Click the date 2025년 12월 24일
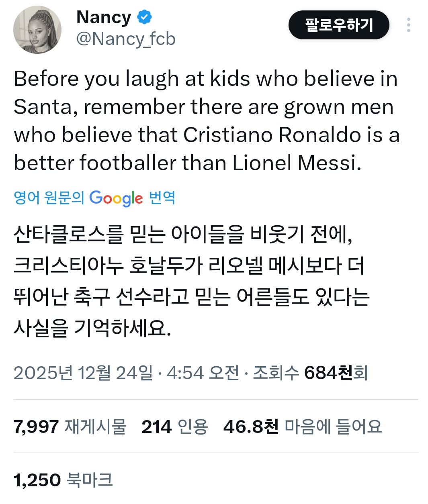This screenshot has height=504, width=428. (x=83, y=373)
